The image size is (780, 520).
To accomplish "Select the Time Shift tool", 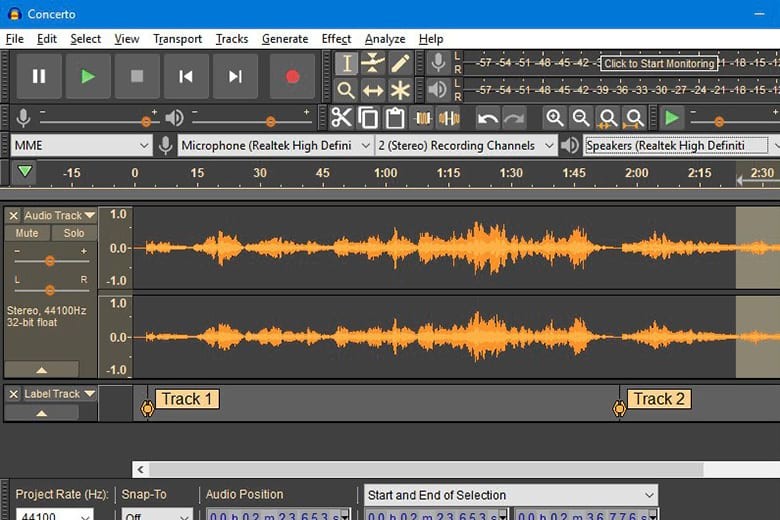I will 373,91.
